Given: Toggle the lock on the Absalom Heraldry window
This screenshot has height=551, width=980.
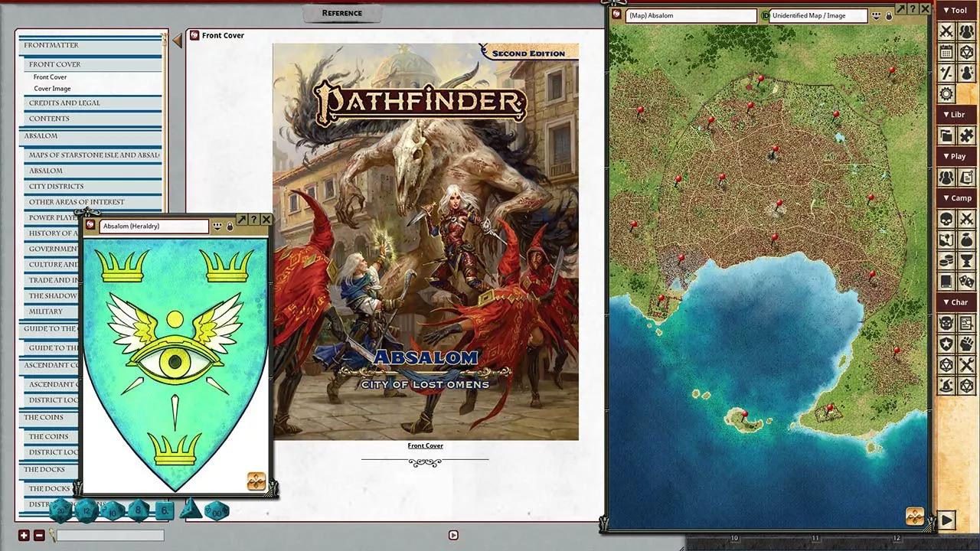Looking at the screenshot, I should tap(230, 227).
